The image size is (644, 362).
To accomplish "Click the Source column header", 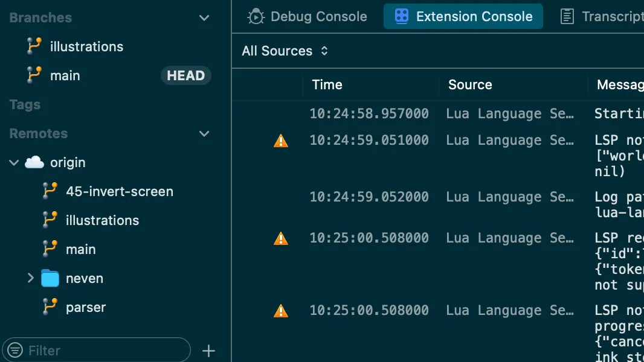I will point(470,85).
